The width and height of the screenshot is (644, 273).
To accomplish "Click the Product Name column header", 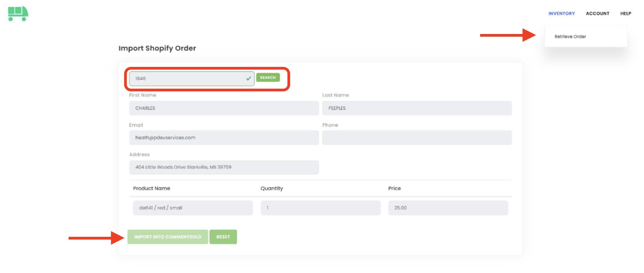I will click(152, 188).
